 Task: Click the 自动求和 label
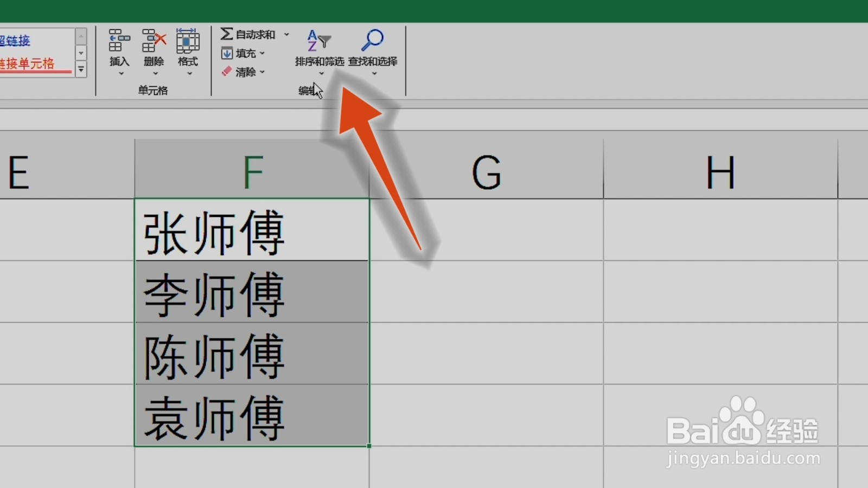256,35
